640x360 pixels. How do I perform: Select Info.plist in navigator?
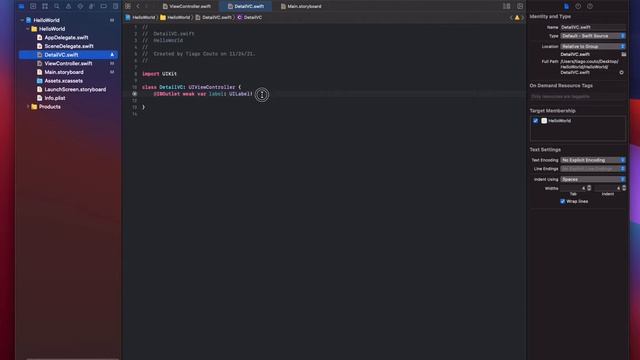(55, 98)
